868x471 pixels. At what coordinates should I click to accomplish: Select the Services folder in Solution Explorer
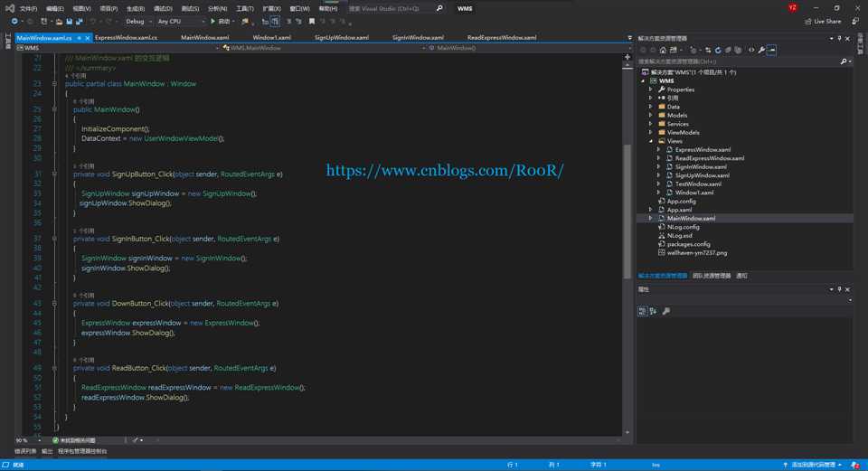click(677, 124)
